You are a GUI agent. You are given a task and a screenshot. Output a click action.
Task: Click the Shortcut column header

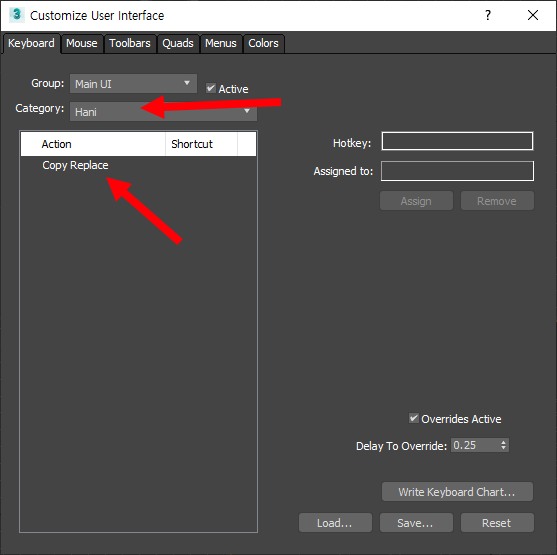coord(201,144)
